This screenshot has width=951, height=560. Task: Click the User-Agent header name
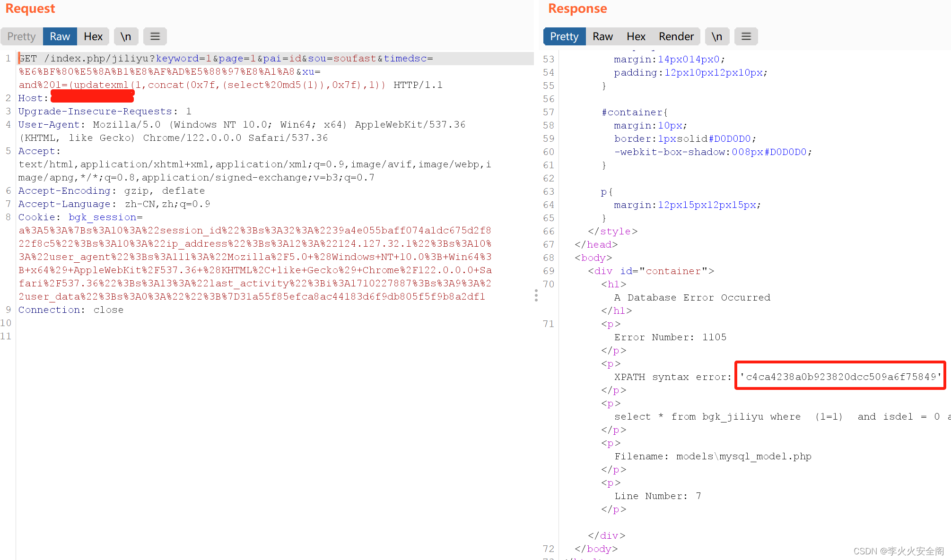(49, 125)
